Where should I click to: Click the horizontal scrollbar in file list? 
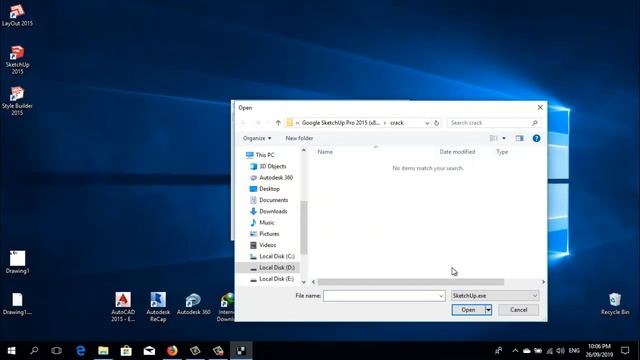click(x=411, y=282)
